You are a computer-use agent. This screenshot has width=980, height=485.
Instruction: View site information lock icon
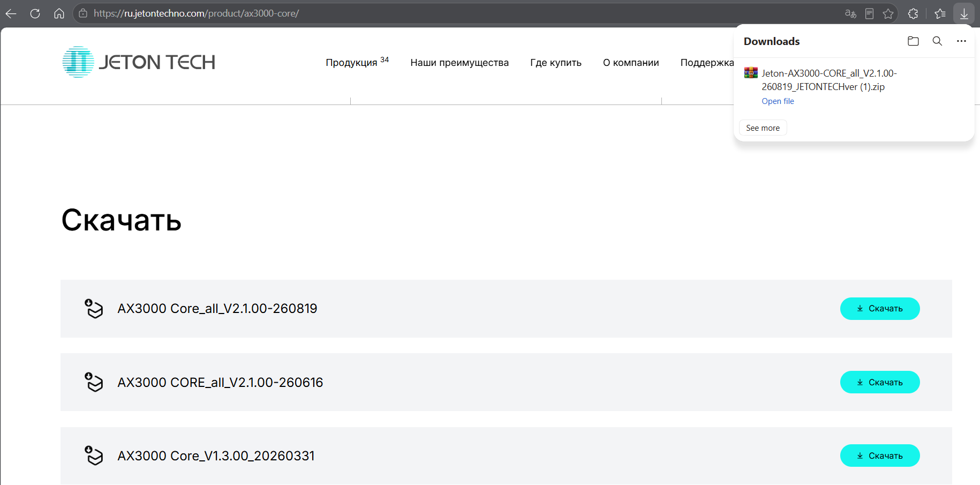83,13
